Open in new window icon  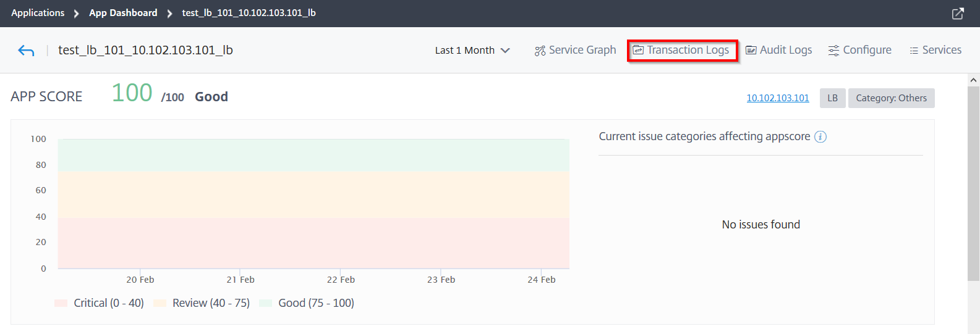point(958,13)
